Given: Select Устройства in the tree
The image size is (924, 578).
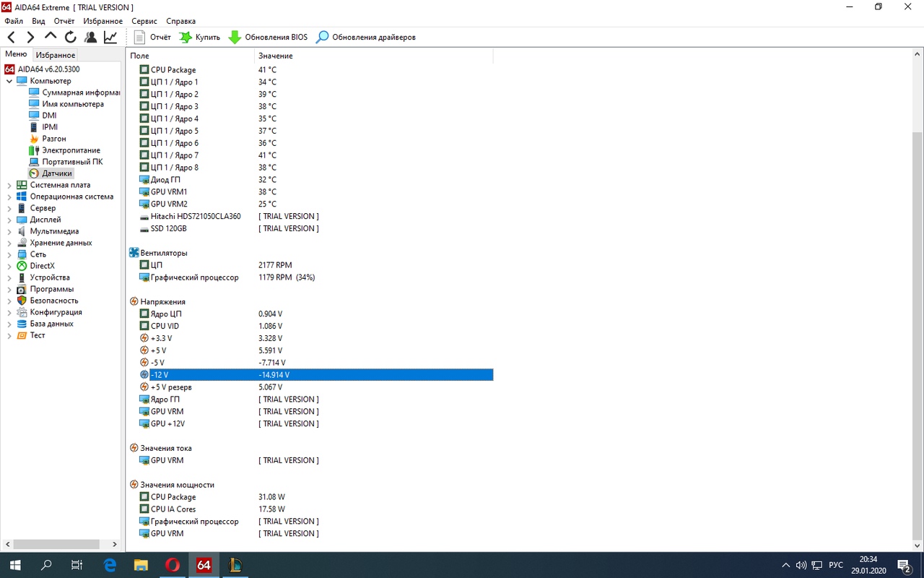Looking at the screenshot, I should coord(43,277).
